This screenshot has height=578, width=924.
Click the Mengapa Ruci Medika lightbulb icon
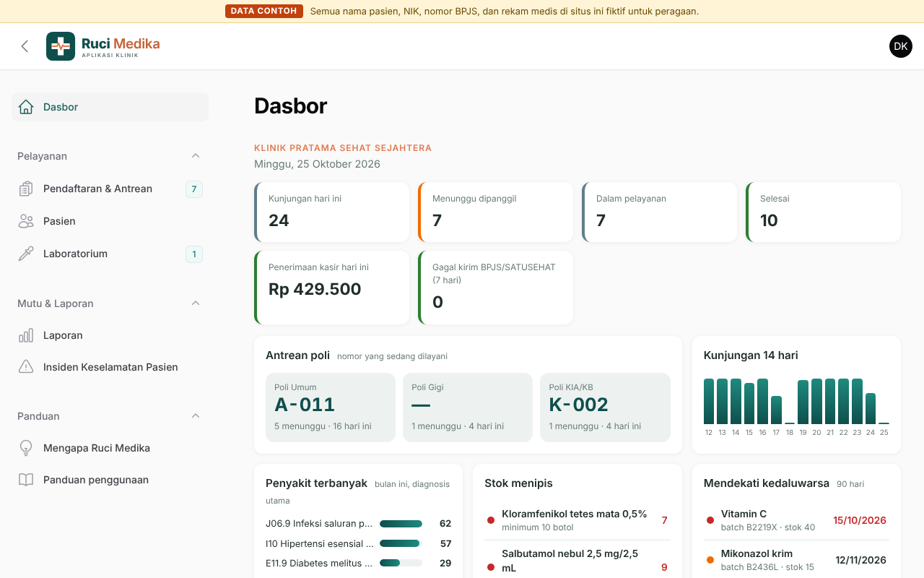tap(26, 448)
